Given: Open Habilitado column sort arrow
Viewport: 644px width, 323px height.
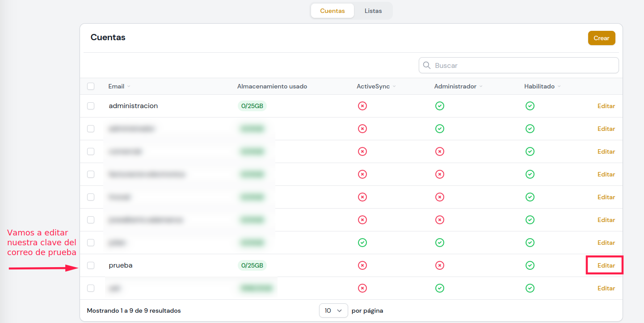Looking at the screenshot, I should click(559, 87).
